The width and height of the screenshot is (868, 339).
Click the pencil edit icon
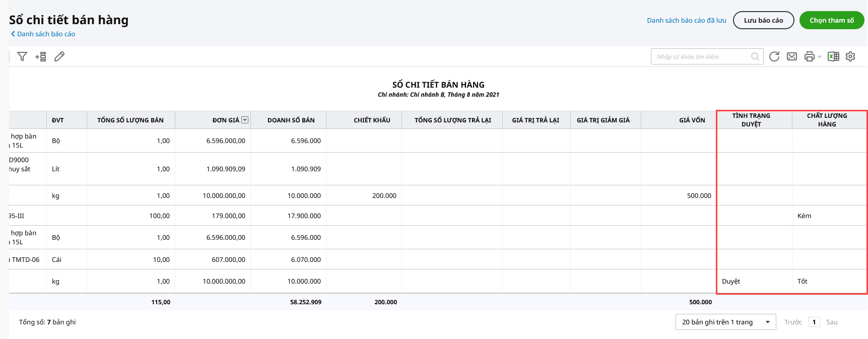59,56
